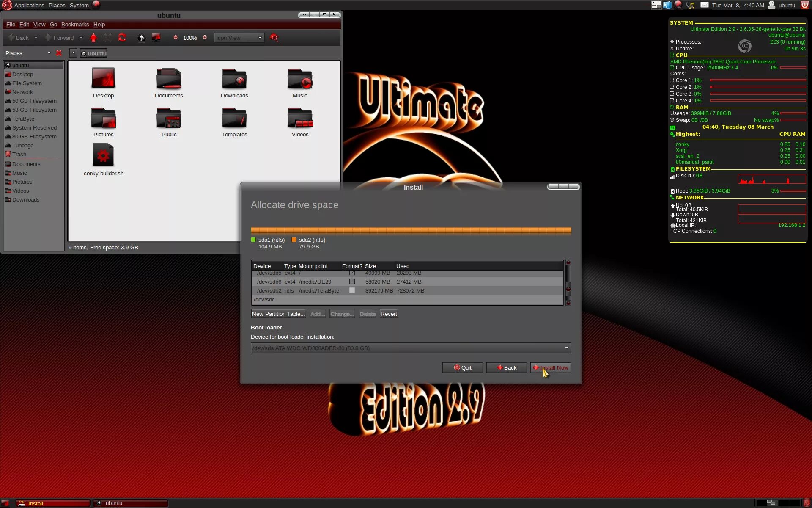Click the red Up arrow in file manager toolbar
This screenshot has width=812, height=508.
(93, 38)
